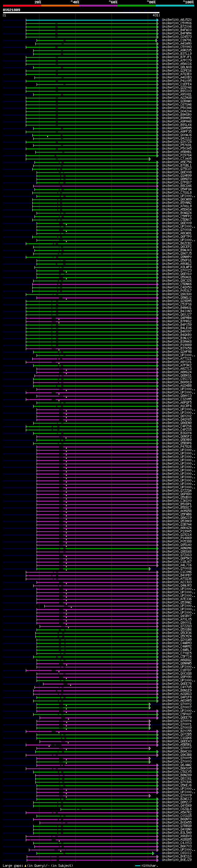Image resolution: width=197 pixels, height=868 pixels.
Task: Select the UniRef100_Q4PMB4 label
Action: pos(177,318)
